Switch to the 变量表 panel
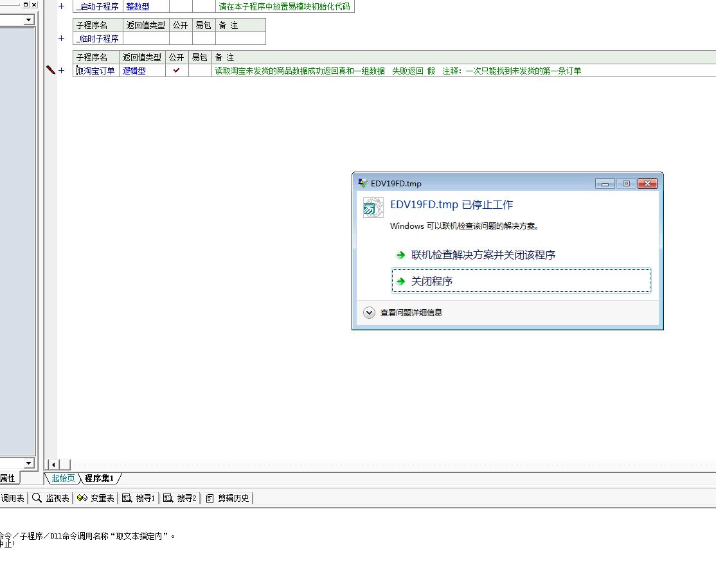The height and width of the screenshot is (588, 716). tap(95, 498)
